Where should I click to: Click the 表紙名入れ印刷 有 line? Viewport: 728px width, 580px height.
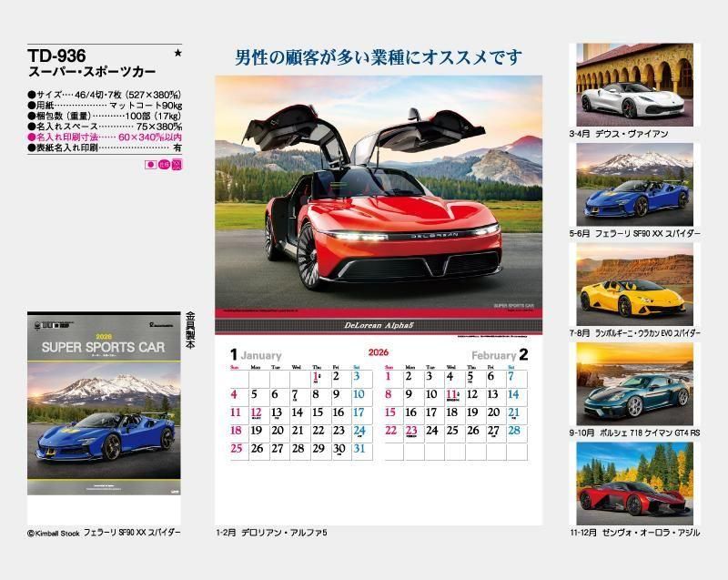point(105,148)
